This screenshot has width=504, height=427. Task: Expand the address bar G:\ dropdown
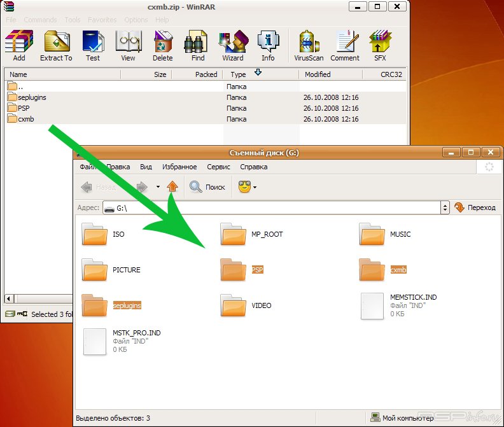[445, 207]
